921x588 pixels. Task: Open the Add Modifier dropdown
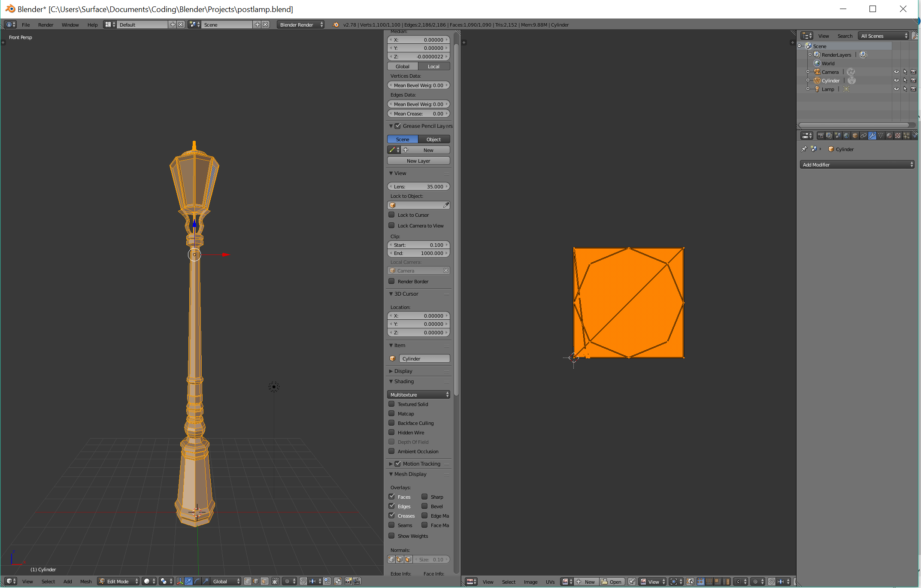(857, 164)
